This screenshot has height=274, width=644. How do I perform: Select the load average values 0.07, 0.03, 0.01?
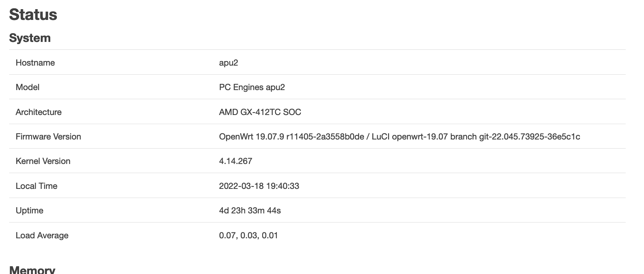248,235
